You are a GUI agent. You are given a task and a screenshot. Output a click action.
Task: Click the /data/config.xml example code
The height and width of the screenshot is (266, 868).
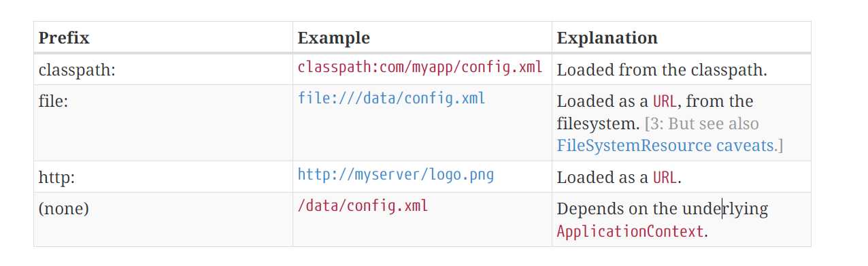tap(363, 206)
